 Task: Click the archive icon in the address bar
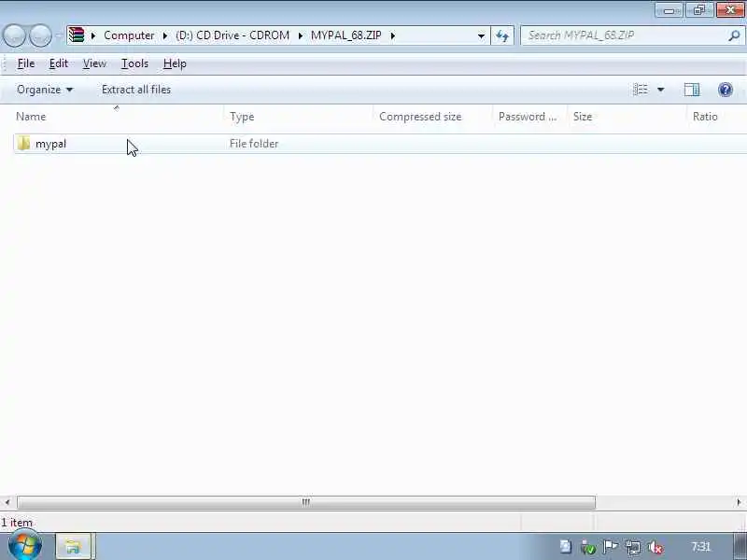pos(77,35)
